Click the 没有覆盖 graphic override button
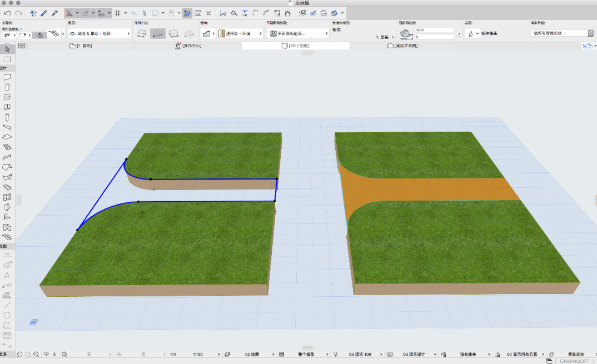 [468, 354]
